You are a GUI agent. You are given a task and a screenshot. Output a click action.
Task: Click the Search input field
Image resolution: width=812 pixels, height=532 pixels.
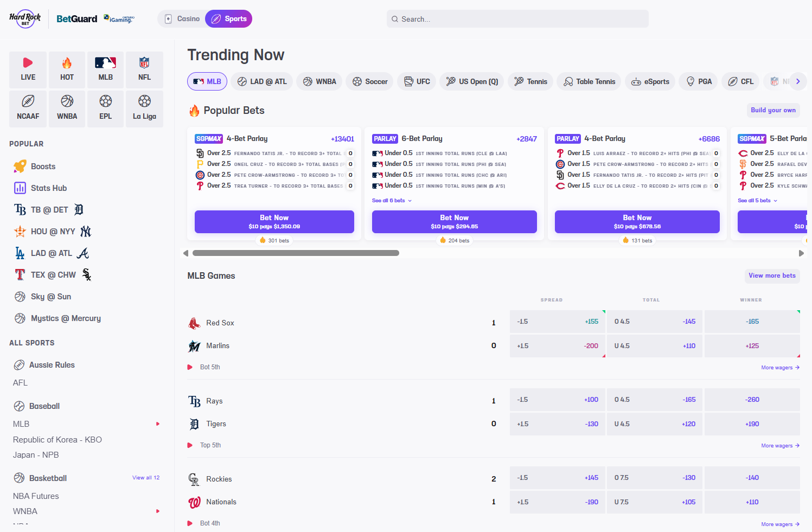517,19
